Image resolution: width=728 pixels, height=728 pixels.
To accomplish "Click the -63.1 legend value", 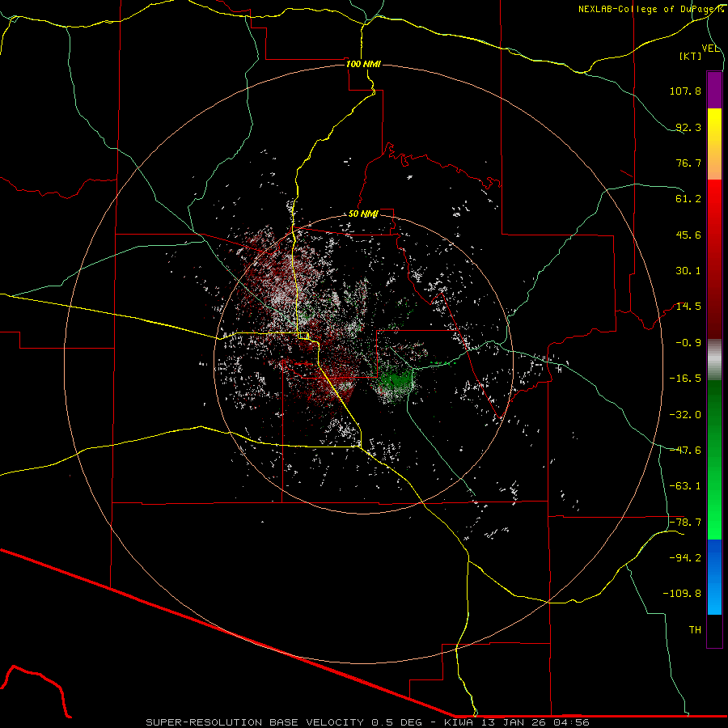I will click(685, 486).
